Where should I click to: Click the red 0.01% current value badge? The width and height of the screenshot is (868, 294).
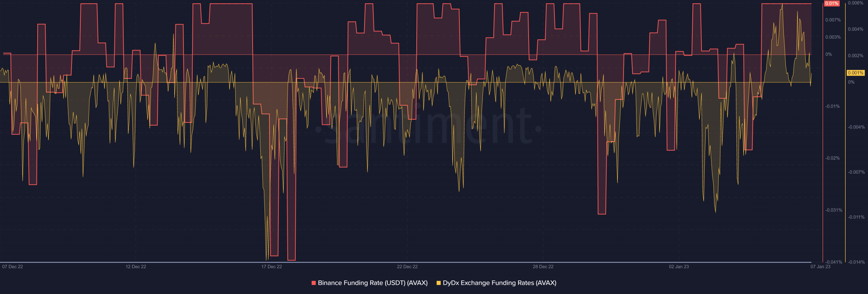pyautogui.click(x=832, y=3)
